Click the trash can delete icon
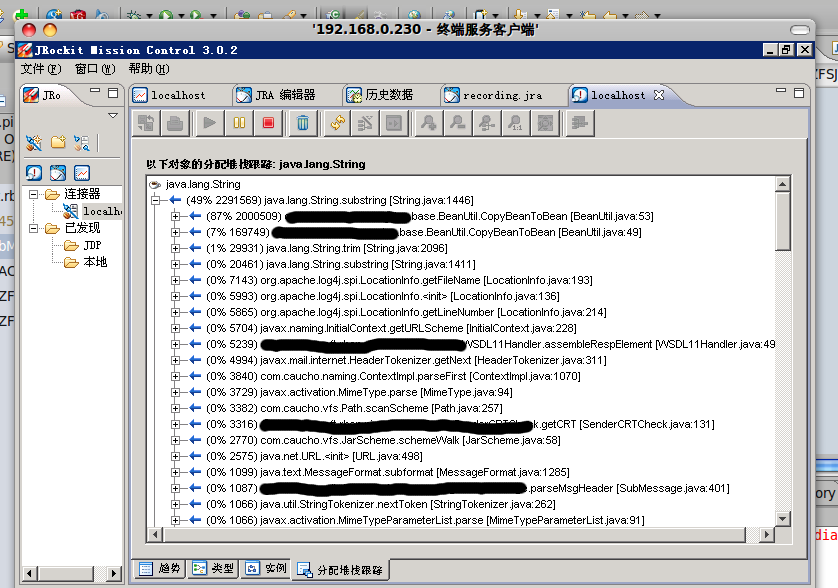The image size is (838, 588). pyautogui.click(x=302, y=123)
